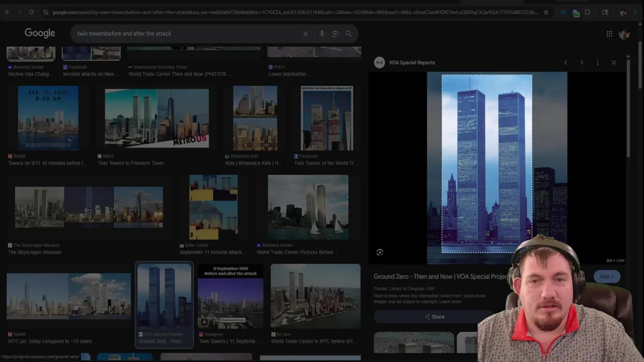
Task: Open the Chrome three-dot menu
Action: pos(635,12)
